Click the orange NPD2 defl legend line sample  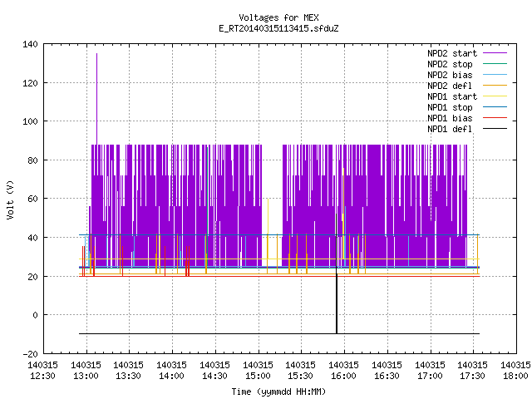495,86
